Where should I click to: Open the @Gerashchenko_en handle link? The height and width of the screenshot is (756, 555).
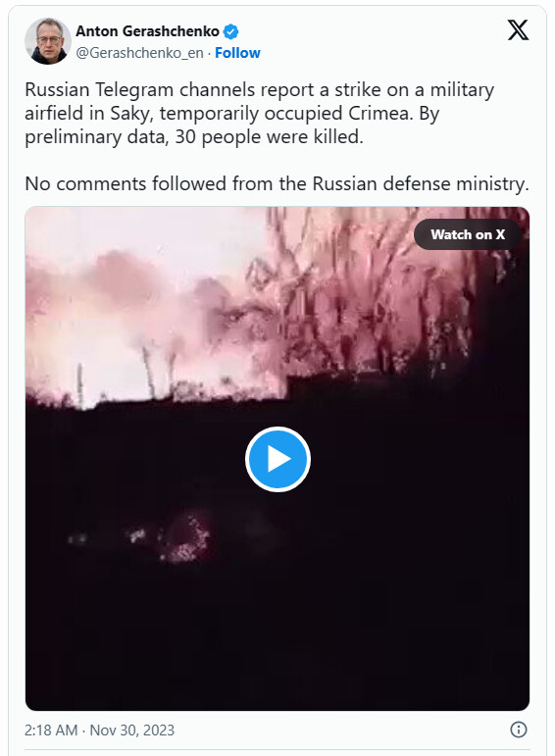tap(139, 53)
